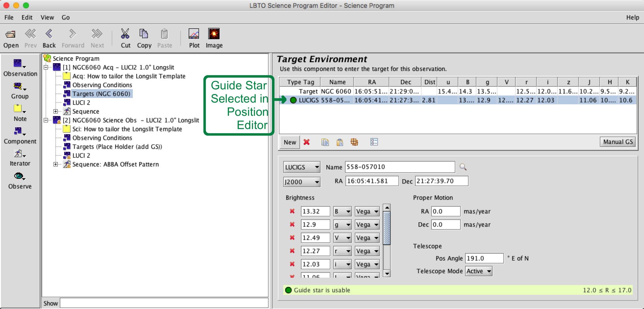
Task: Open the Help menu
Action: (632, 17)
